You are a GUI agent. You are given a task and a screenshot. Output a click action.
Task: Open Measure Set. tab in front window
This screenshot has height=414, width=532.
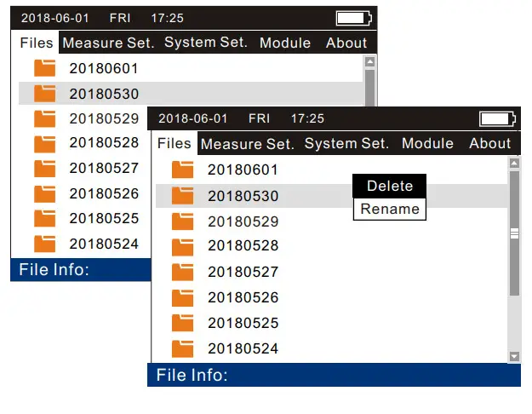coord(248,144)
